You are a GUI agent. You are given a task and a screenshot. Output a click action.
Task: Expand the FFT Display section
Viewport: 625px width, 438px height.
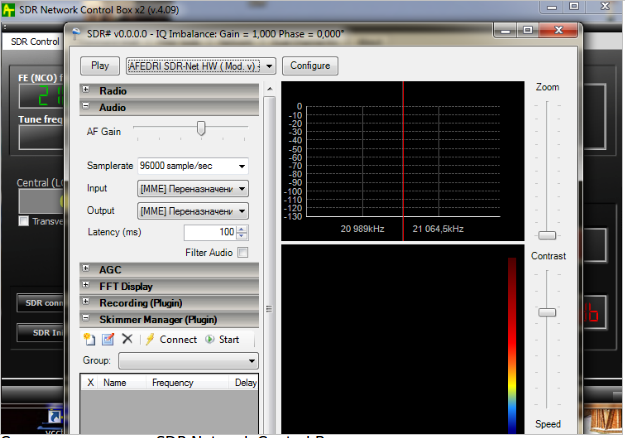click(x=86, y=285)
